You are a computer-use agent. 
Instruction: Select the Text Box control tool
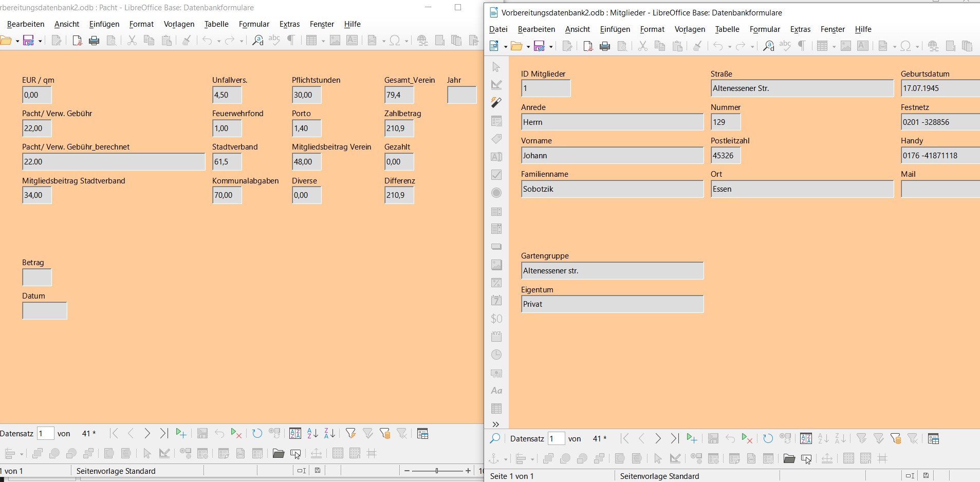(496, 157)
